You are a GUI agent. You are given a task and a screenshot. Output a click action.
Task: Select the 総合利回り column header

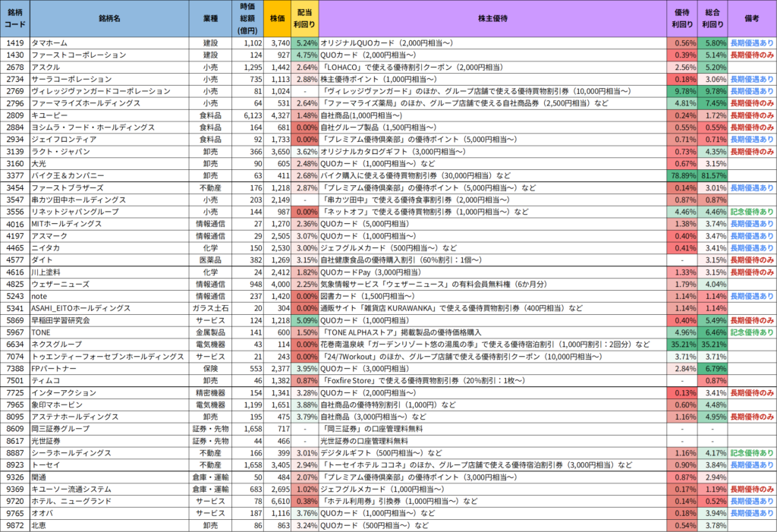[713, 19]
